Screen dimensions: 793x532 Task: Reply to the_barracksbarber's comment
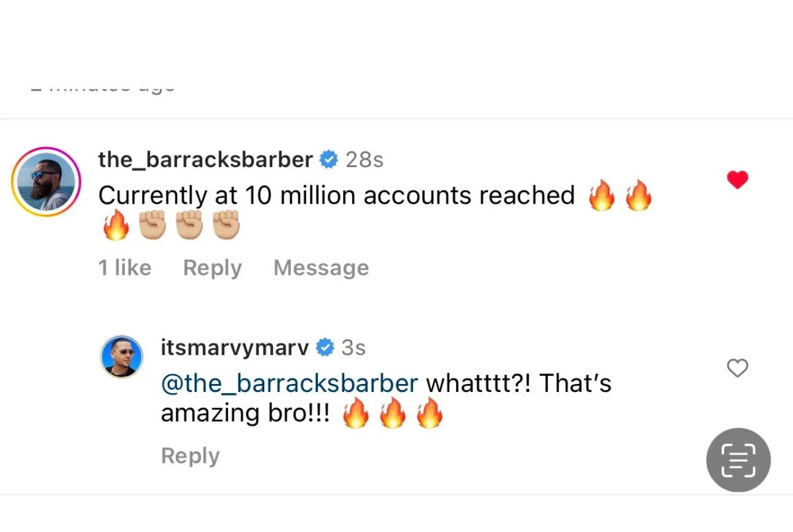coord(212,268)
